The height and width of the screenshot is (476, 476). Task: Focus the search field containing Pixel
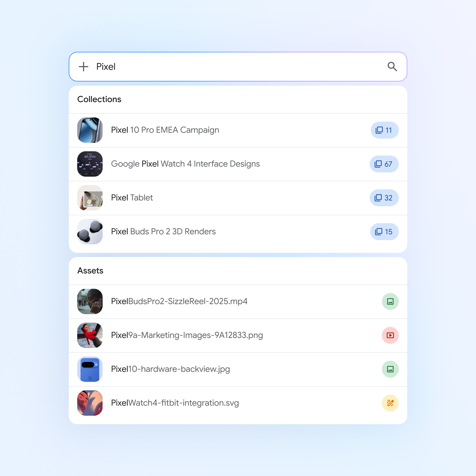pos(238,67)
